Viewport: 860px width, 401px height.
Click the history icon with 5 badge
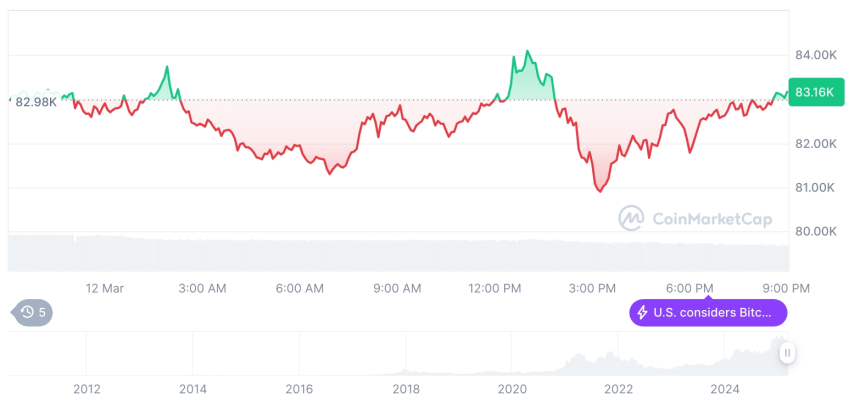(x=33, y=312)
